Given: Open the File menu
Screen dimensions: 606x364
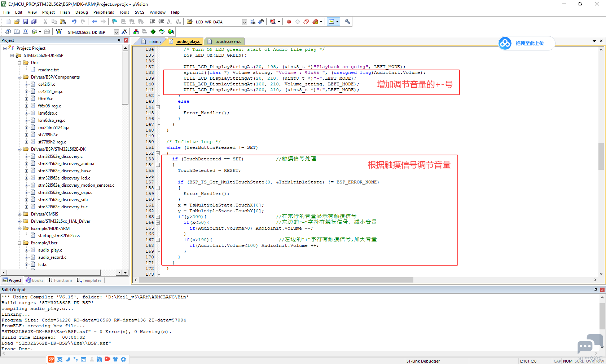Looking at the screenshot, I should pos(6,12).
